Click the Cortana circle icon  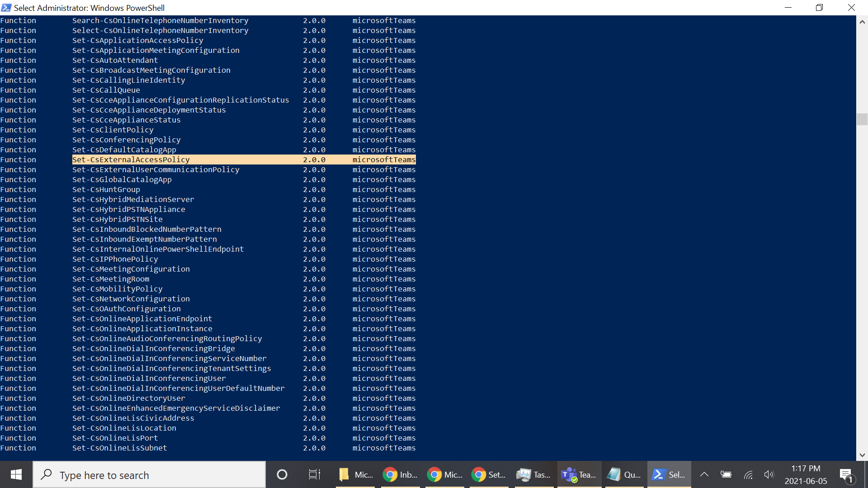click(282, 474)
